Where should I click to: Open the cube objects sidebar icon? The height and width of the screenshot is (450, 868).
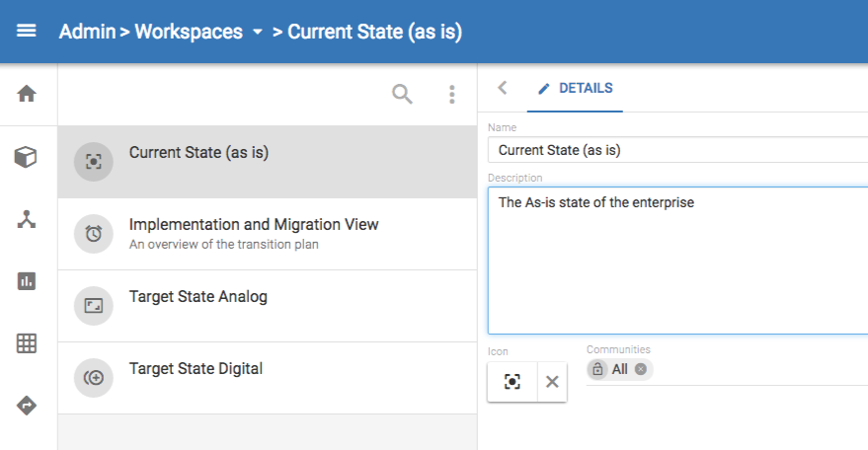tap(27, 157)
